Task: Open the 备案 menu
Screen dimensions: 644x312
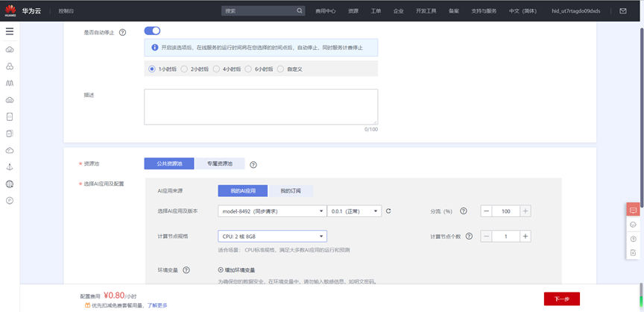Action: pyautogui.click(x=454, y=11)
